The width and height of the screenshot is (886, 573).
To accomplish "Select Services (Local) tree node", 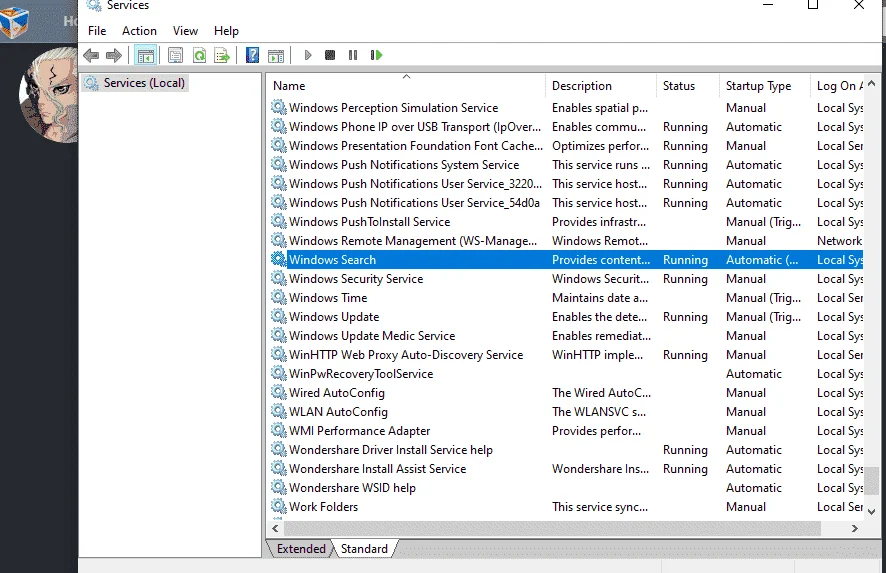I will coord(136,83).
